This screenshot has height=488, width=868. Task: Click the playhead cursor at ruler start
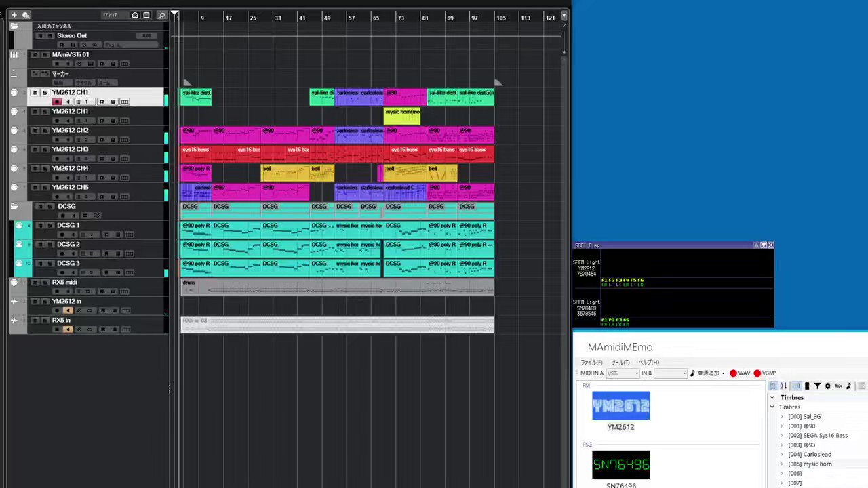175,14
